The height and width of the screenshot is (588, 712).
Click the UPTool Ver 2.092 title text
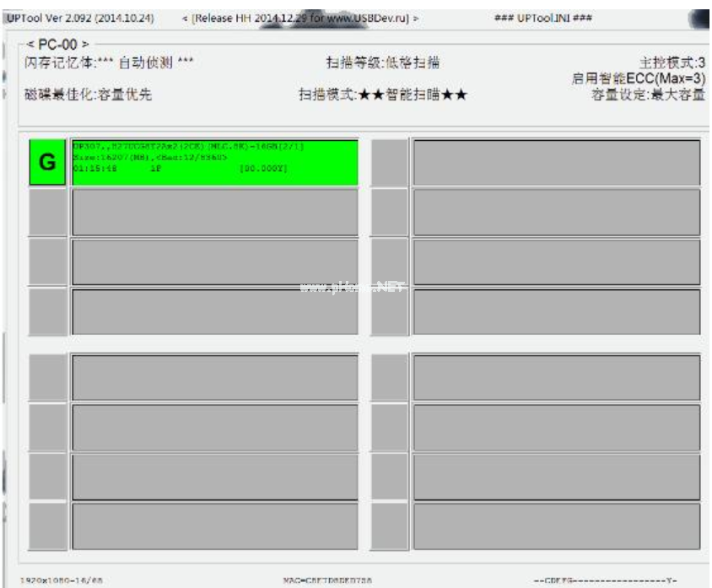tap(80, 18)
